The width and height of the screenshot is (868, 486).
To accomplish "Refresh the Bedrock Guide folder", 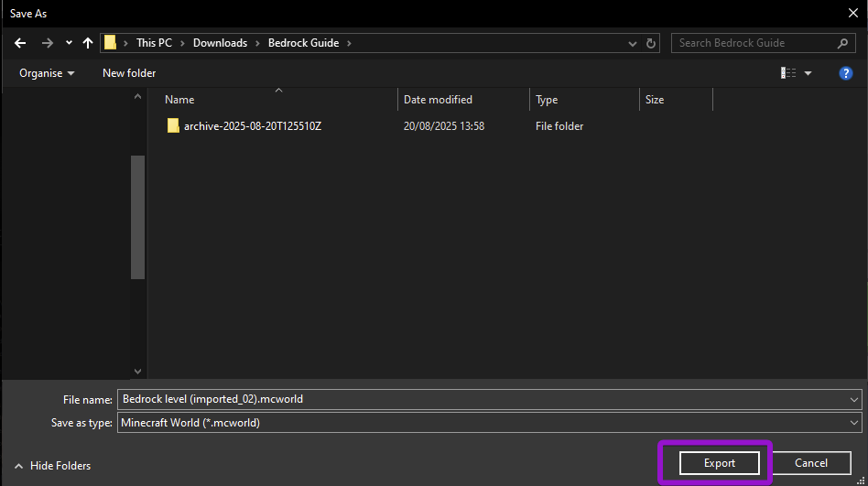I will [x=651, y=43].
